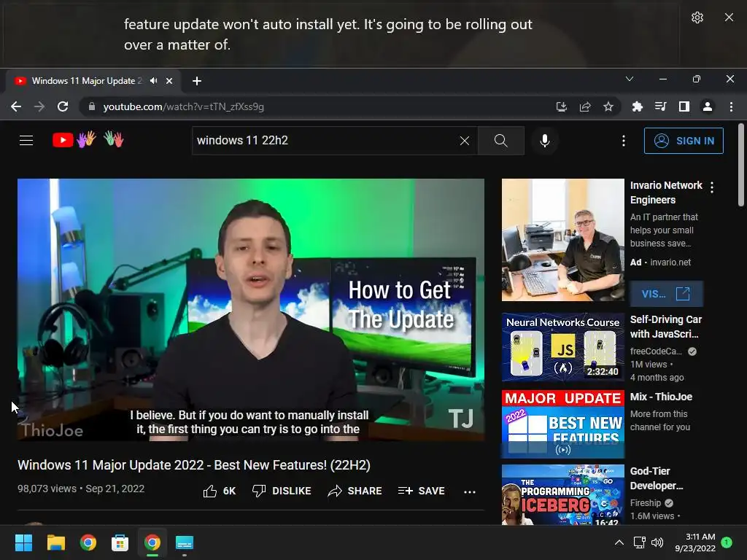
Task: Open Self-Driving Car with JavaScript title
Action: point(666,327)
